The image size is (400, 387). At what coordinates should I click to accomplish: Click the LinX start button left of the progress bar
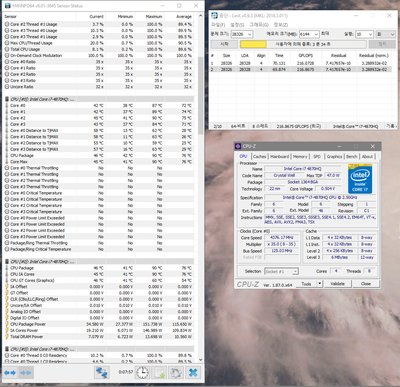tap(224, 44)
